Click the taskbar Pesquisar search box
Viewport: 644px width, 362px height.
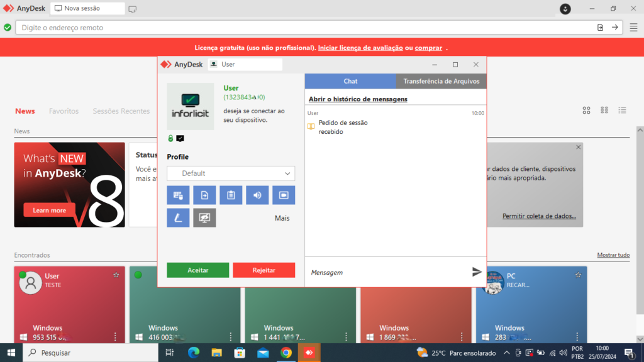click(x=91, y=353)
